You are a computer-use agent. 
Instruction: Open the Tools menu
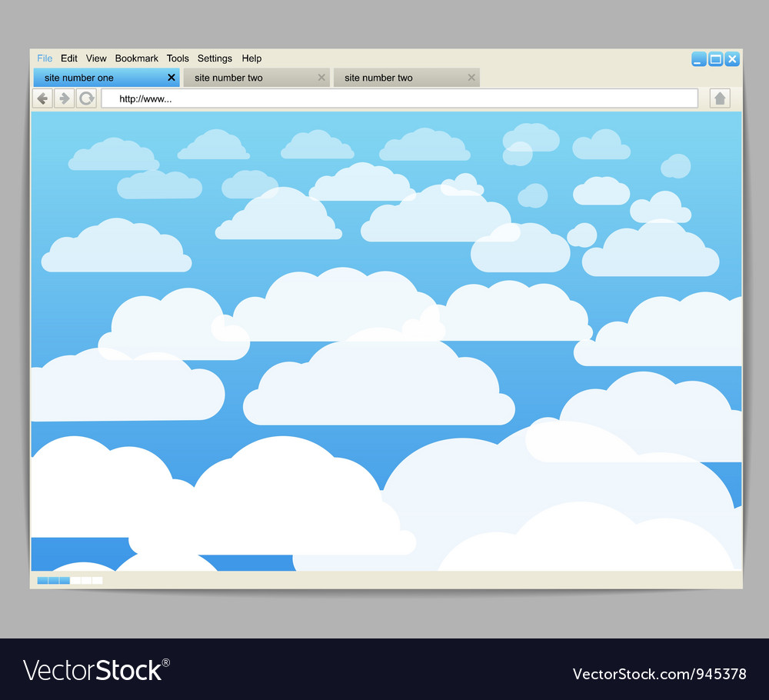[x=178, y=58]
